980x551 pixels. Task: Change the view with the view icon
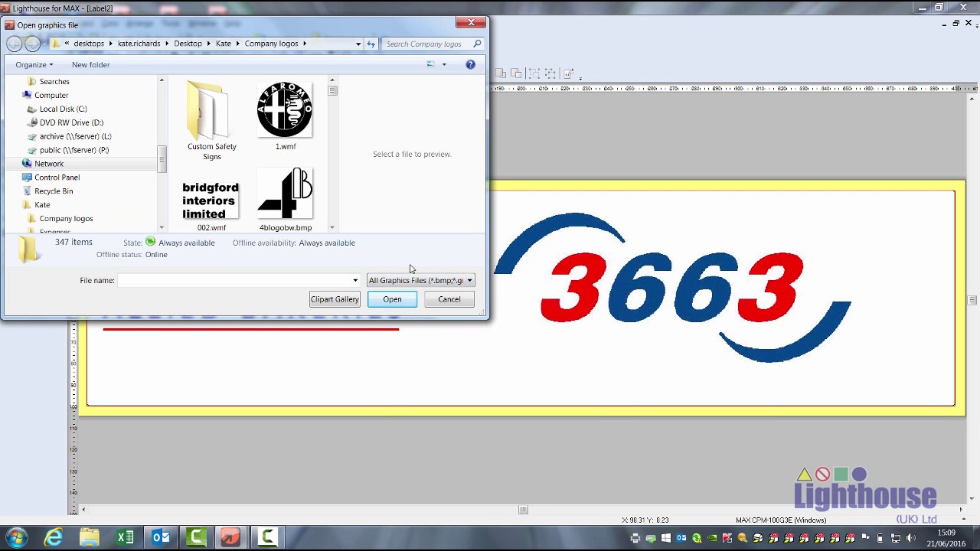tap(430, 64)
